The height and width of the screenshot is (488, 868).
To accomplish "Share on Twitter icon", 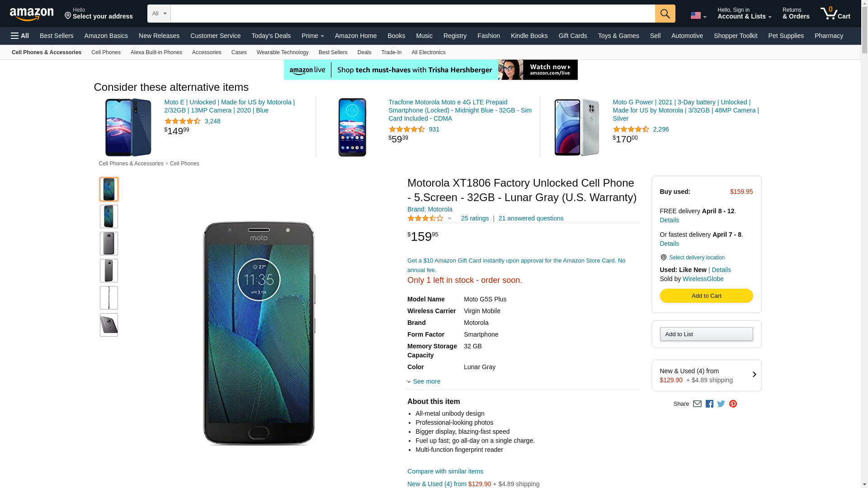I will click(x=721, y=404).
